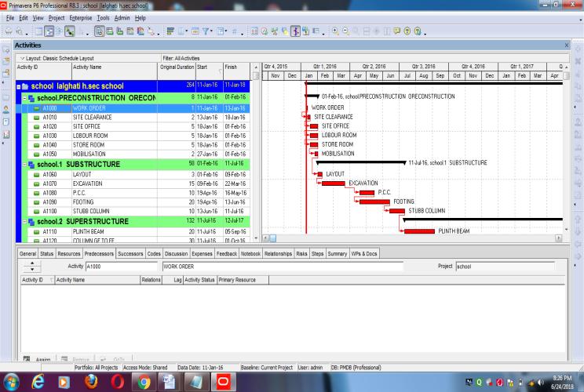
Task: Click the Relations column header in predecessors
Action: (151, 280)
